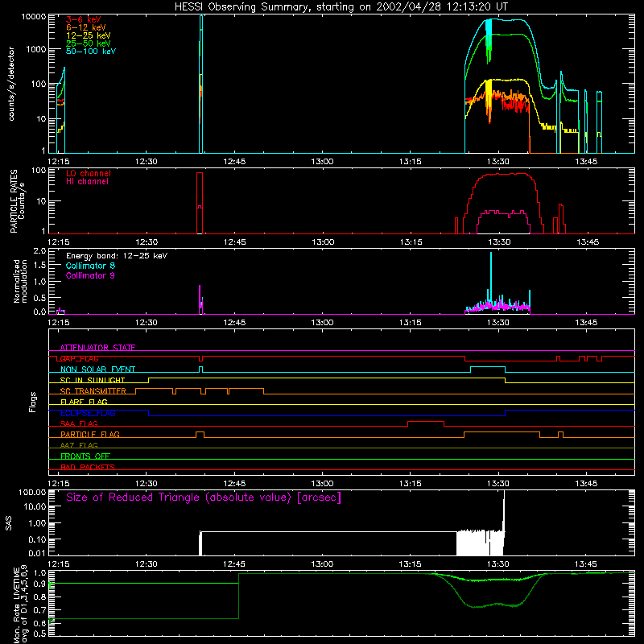Click the 100.00 tick on SAS plot

point(32,492)
